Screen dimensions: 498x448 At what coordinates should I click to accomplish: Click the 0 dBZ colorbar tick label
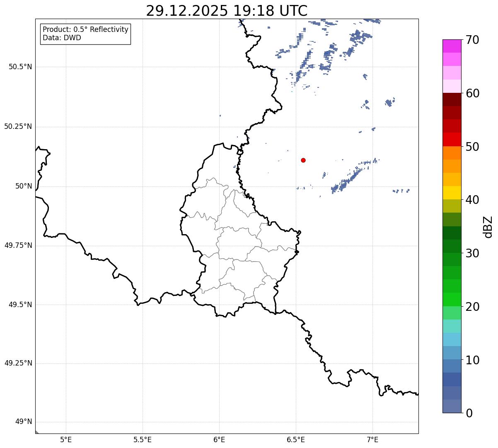click(x=469, y=413)
